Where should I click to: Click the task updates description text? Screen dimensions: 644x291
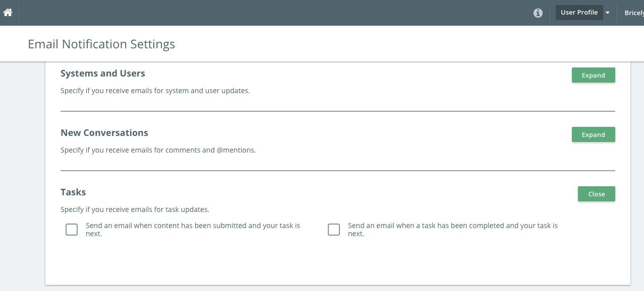click(x=135, y=209)
